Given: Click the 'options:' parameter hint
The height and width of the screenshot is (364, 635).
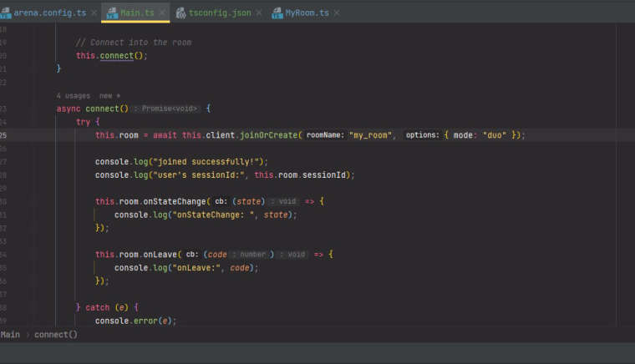Looking at the screenshot, I should coord(423,135).
